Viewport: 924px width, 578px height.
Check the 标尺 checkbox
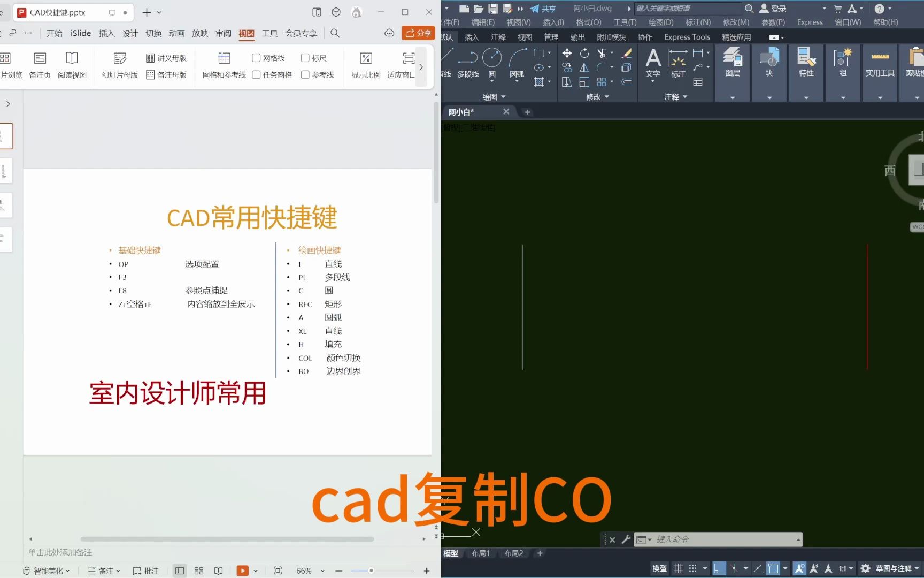[x=305, y=57]
